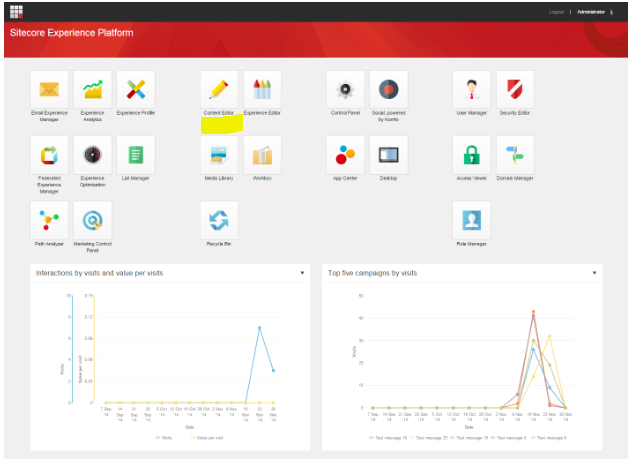Open the Role Manager
Image resolution: width=635 pixels, height=470 pixels.
click(472, 221)
